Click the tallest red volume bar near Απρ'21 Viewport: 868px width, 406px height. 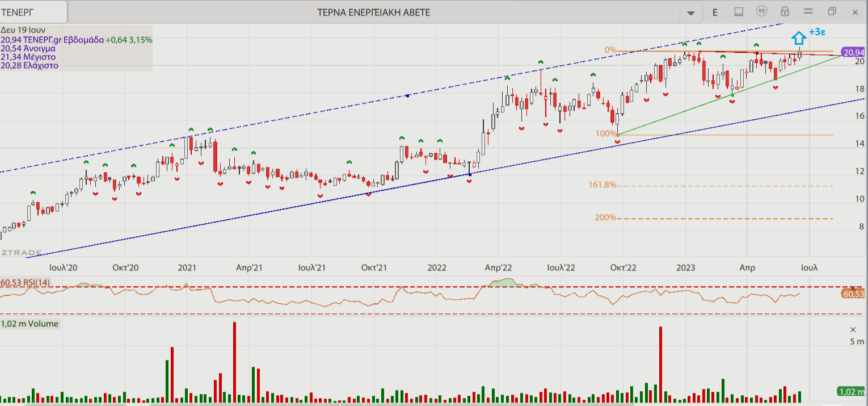pos(234,362)
